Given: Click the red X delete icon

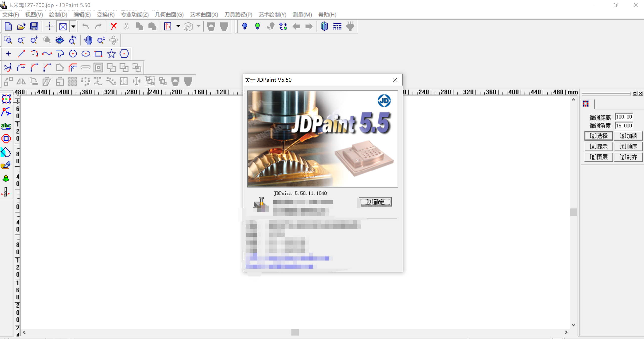Looking at the screenshot, I should pyautogui.click(x=114, y=26).
